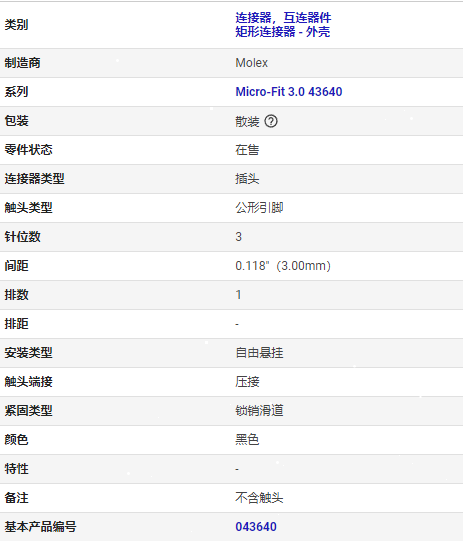This screenshot has height=541, width=463.
Task: Click the 散装 packaging value text
Action: pos(247,121)
